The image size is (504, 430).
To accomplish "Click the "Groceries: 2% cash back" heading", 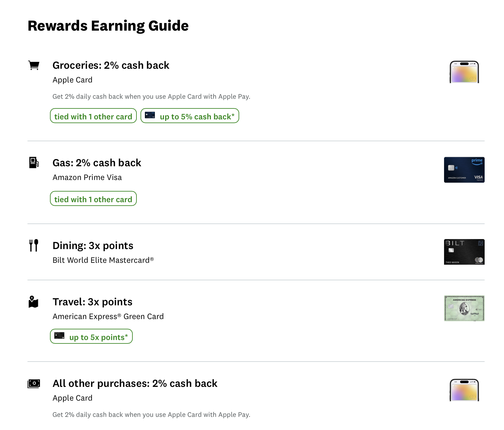I will click(111, 65).
